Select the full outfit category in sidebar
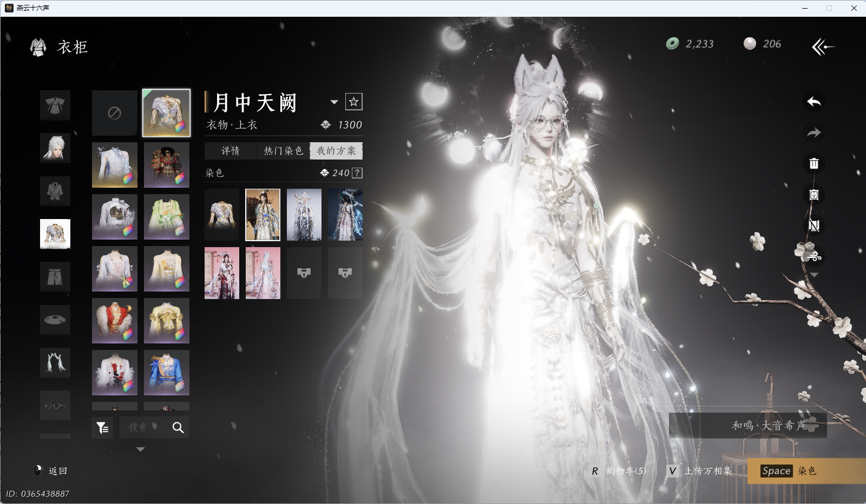Screen dimensions: 866x504 pyautogui.click(x=55, y=105)
